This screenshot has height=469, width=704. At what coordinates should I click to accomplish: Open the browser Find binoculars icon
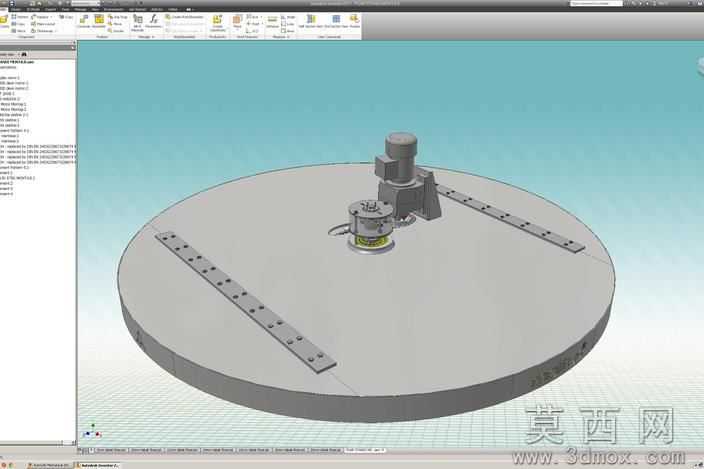[24, 54]
